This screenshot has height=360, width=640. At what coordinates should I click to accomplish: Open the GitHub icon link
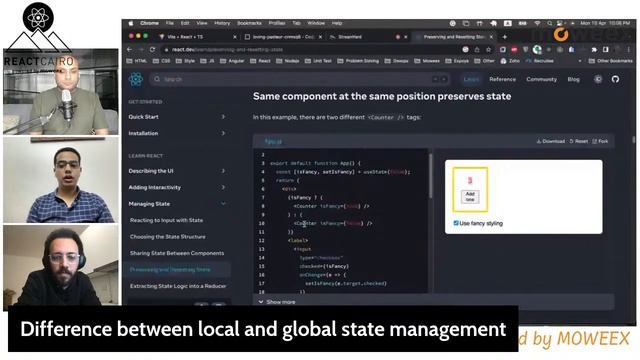616,79
